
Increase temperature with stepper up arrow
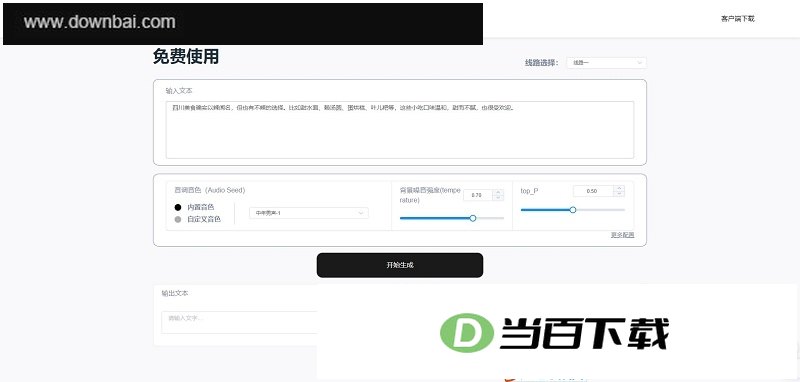(498, 192)
